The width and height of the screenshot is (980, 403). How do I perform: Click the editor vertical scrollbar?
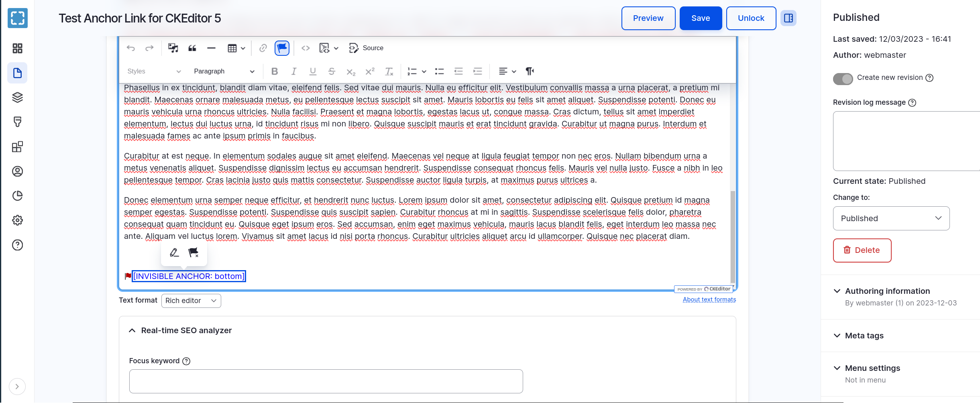(x=732, y=237)
